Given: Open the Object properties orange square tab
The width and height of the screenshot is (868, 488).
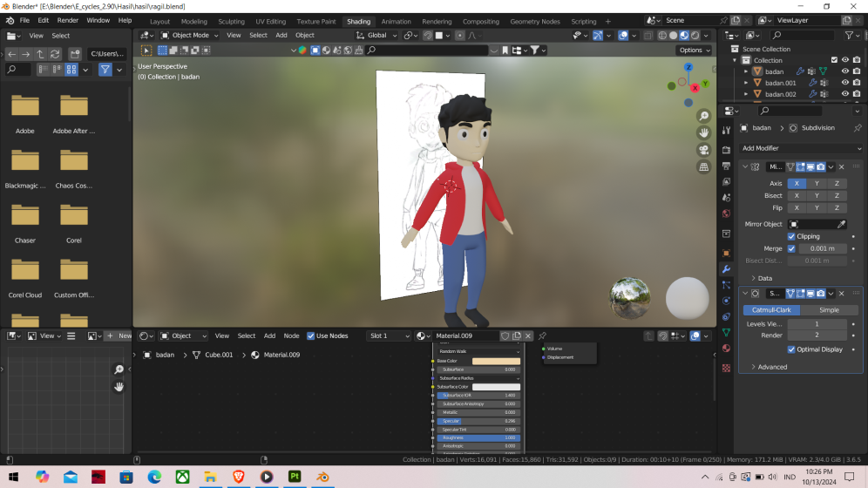Looking at the screenshot, I should coord(726,253).
